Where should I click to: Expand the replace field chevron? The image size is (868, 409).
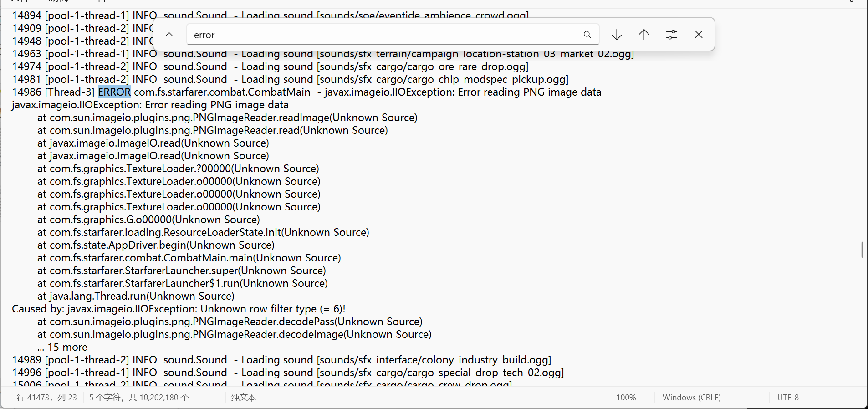coord(169,35)
